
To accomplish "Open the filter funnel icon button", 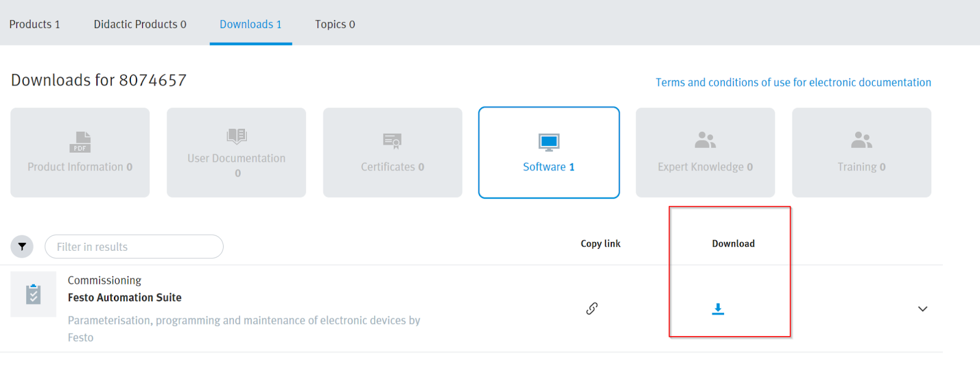I will [x=22, y=247].
